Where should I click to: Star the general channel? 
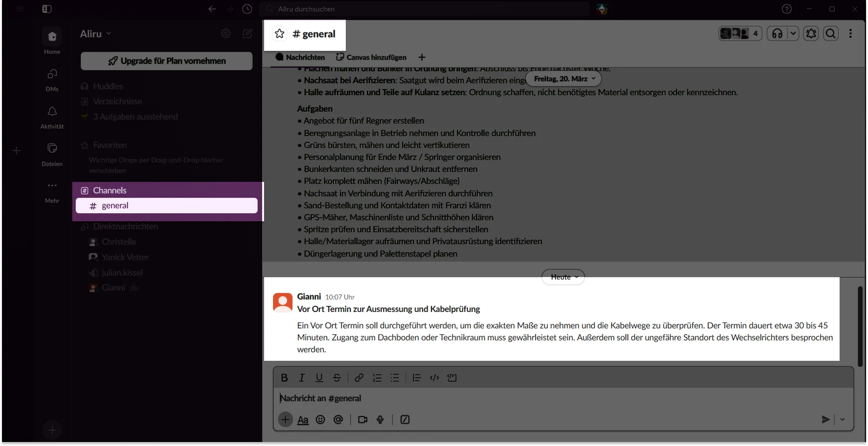coord(280,33)
